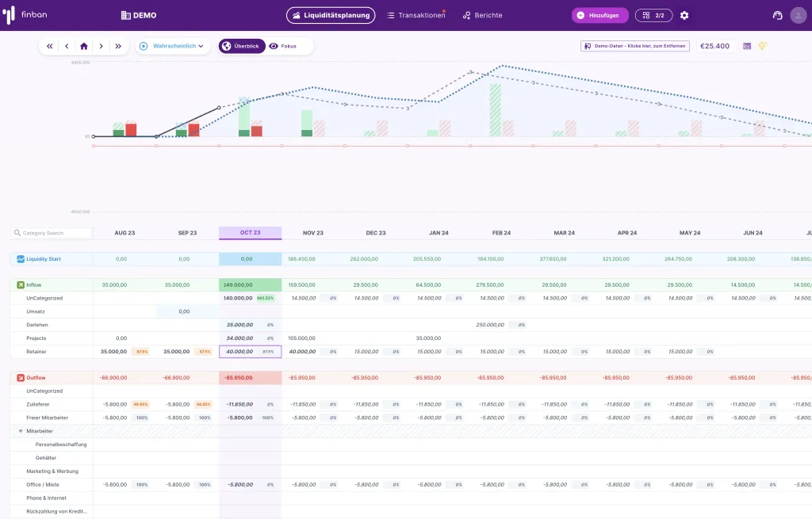The width and height of the screenshot is (812, 519).
Task: Open the user profile avatar menu
Action: tap(799, 14)
